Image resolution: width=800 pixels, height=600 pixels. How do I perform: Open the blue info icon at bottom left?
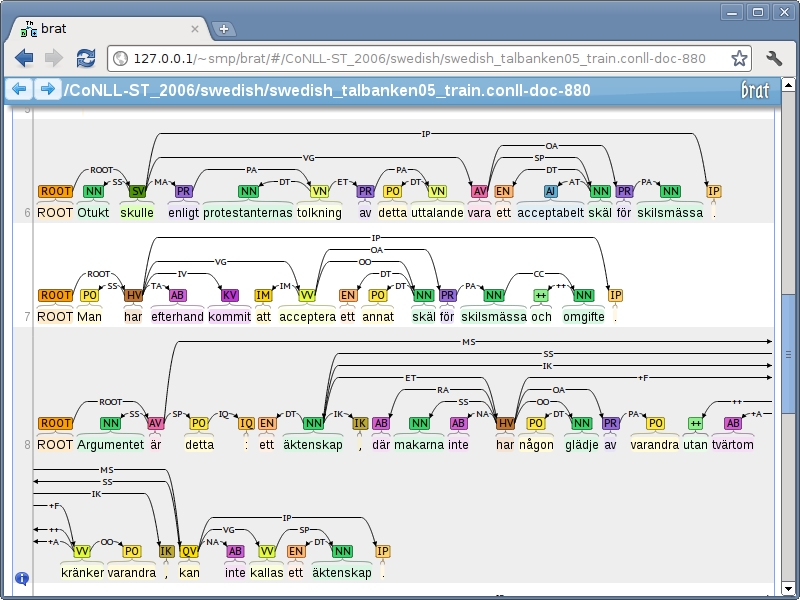pyautogui.click(x=22, y=578)
